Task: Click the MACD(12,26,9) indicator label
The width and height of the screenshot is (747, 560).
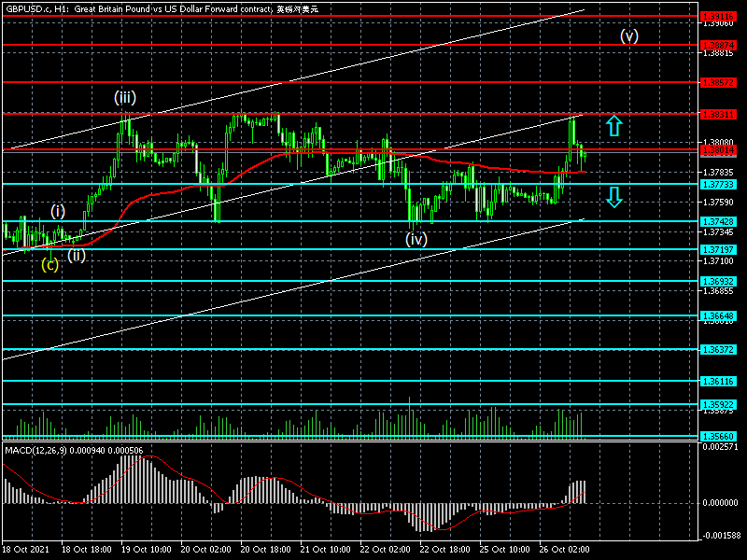Action: point(74,450)
